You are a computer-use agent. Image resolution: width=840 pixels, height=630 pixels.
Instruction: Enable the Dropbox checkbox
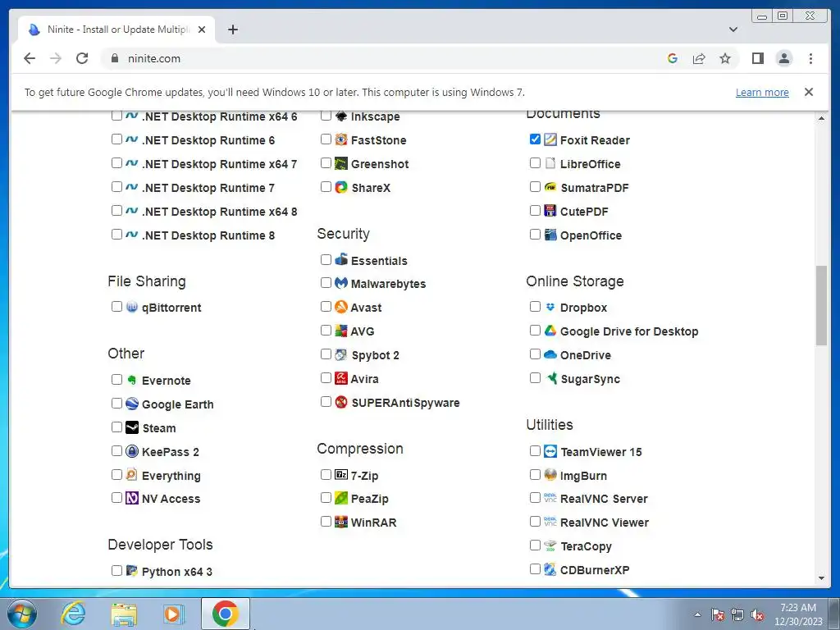pyautogui.click(x=535, y=307)
